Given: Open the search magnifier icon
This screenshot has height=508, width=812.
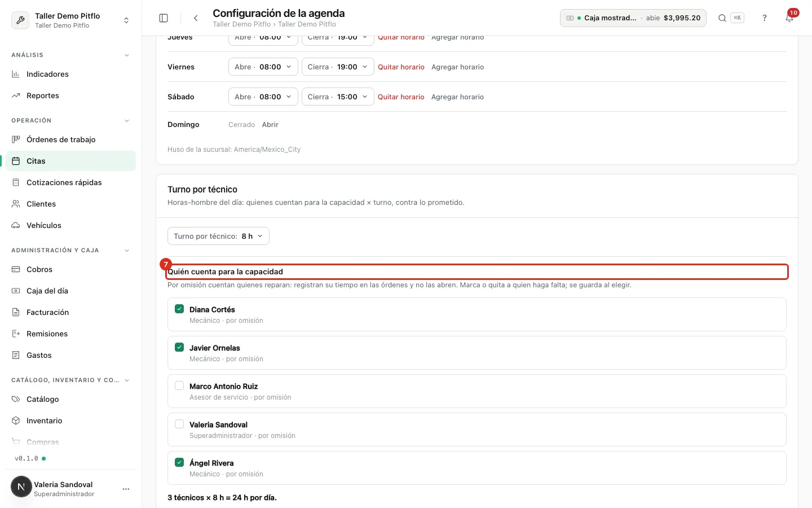Looking at the screenshot, I should [722, 18].
